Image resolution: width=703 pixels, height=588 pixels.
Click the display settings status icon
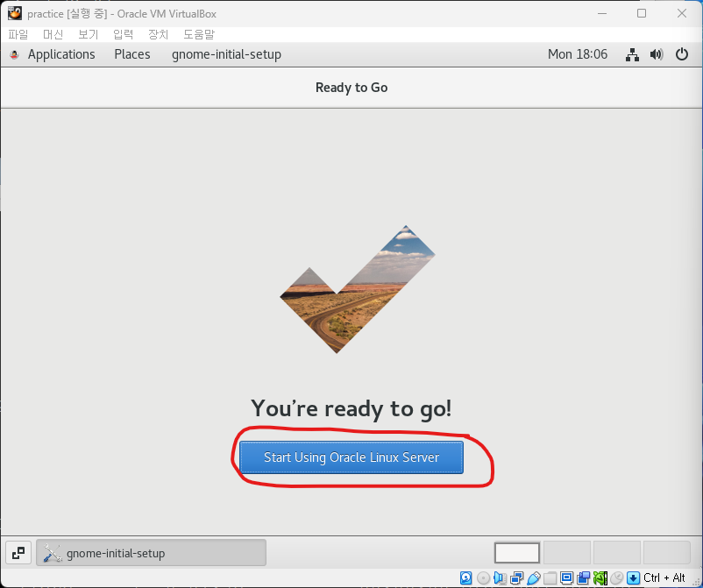pos(567,577)
